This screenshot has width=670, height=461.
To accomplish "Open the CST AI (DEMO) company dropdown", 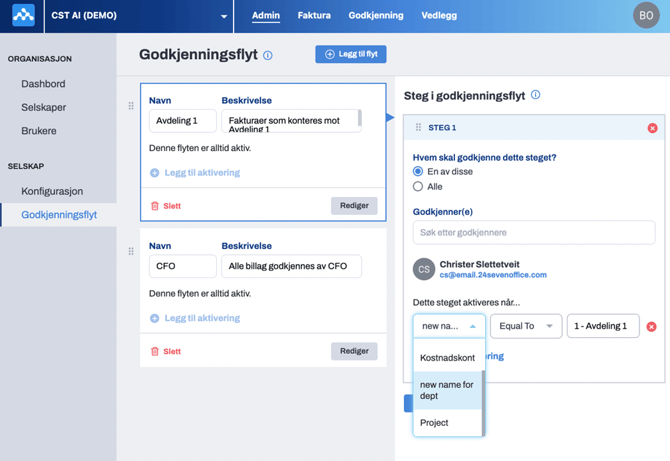I will pyautogui.click(x=223, y=17).
